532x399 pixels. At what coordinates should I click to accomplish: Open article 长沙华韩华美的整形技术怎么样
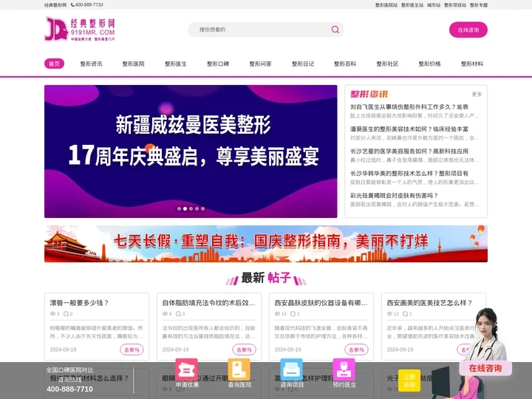[409, 174]
